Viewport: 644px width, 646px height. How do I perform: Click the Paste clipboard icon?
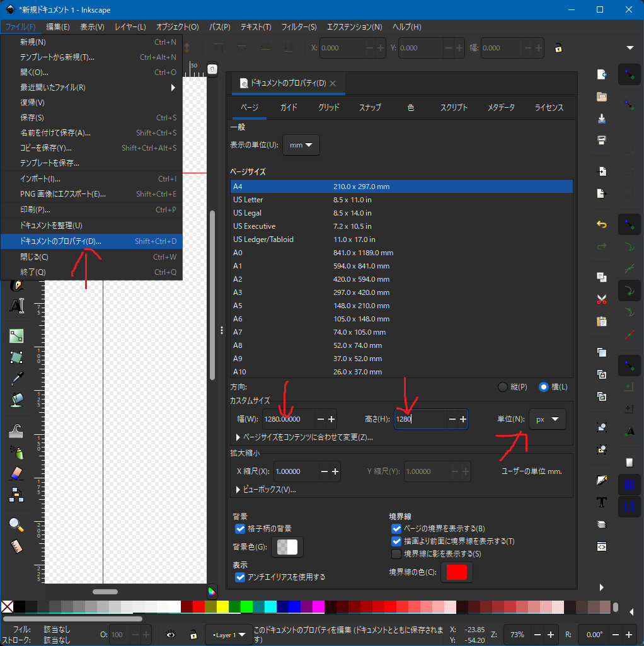pos(602,321)
